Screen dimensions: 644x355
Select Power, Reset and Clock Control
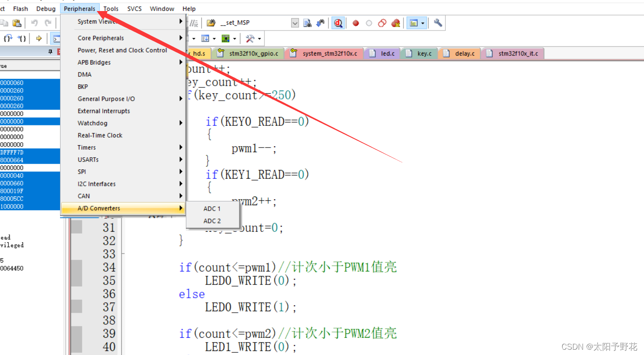[x=123, y=50]
